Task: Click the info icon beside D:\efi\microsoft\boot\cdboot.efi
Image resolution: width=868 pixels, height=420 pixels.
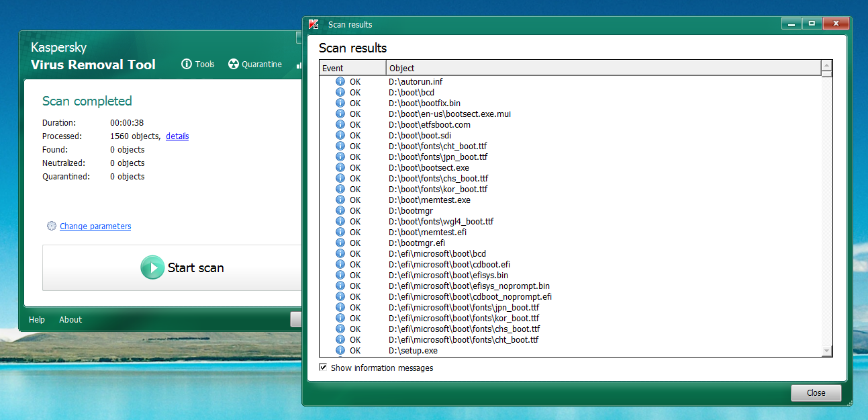Action: point(340,264)
